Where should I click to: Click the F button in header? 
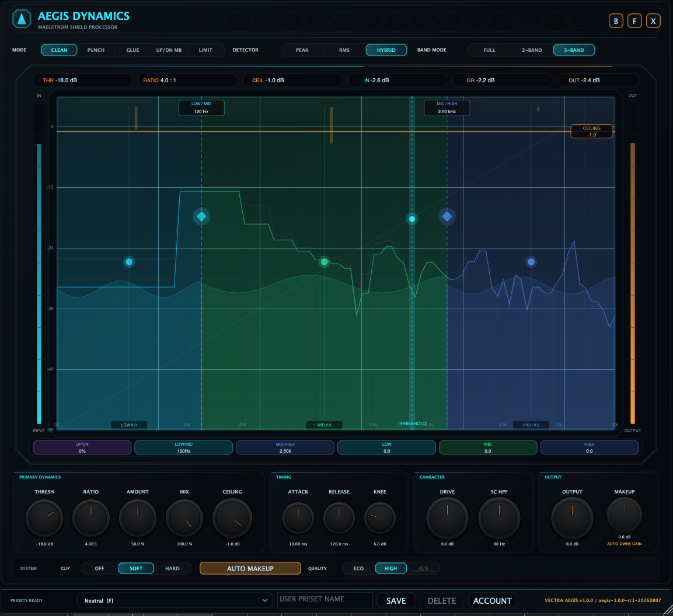[634, 20]
